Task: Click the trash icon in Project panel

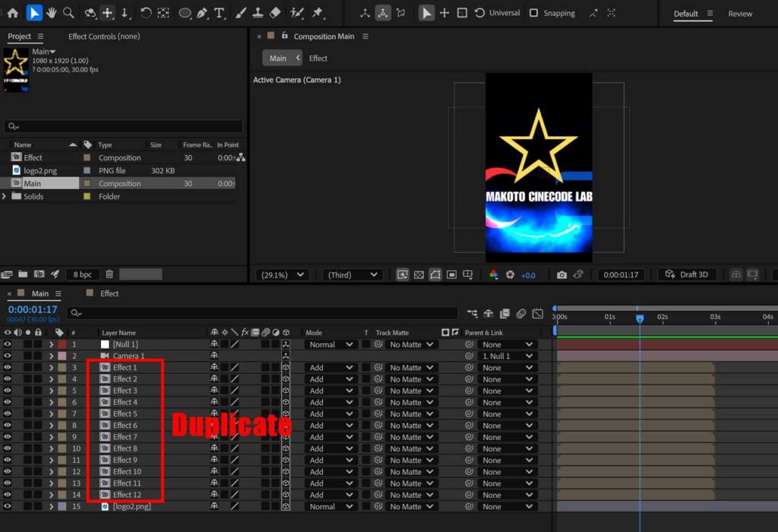Action: point(109,274)
